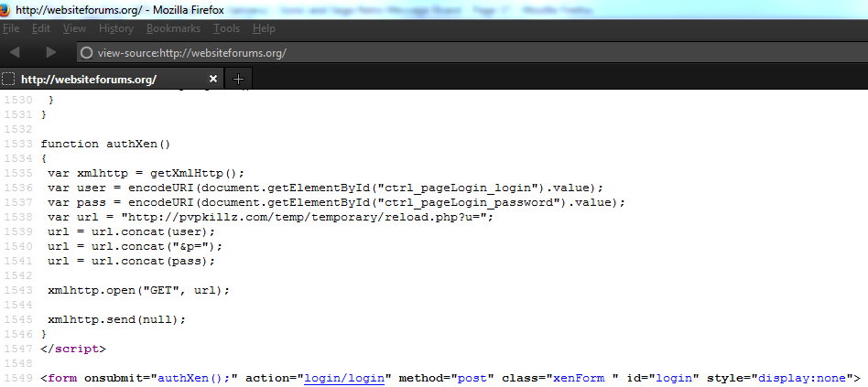Select the websiteforums.org tab
868x387 pixels.
(x=112, y=79)
